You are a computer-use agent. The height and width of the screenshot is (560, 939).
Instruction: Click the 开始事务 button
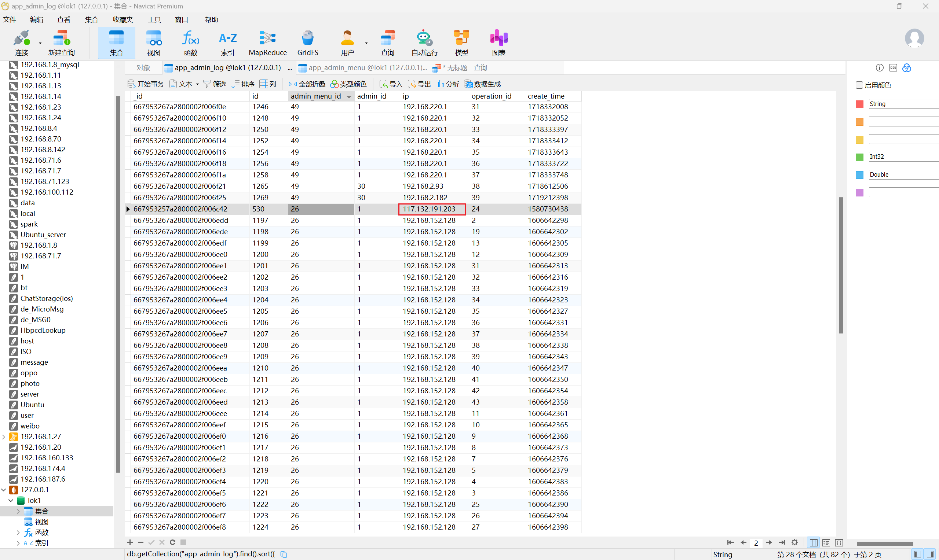(x=146, y=84)
